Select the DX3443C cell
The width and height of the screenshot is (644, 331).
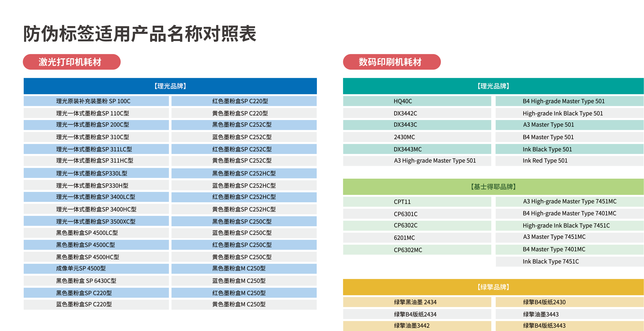point(417,125)
